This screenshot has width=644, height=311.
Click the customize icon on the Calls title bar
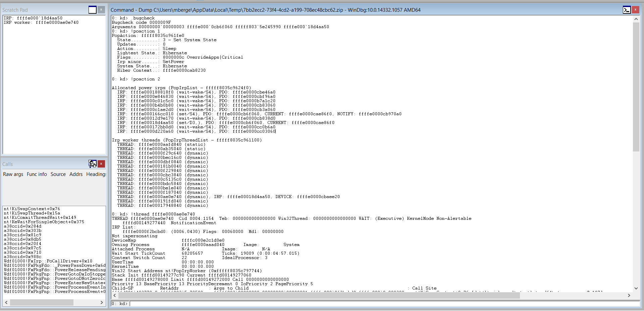(93, 164)
